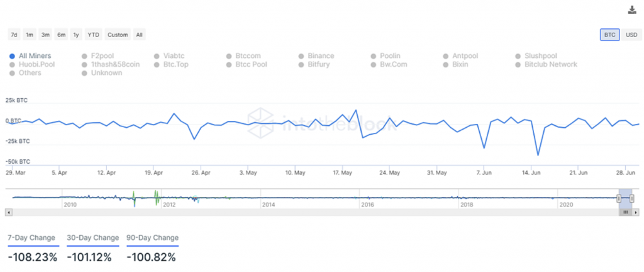This screenshot has height=272, width=644.
Task: Switch units to USD
Action: pyautogui.click(x=631, y=35)
